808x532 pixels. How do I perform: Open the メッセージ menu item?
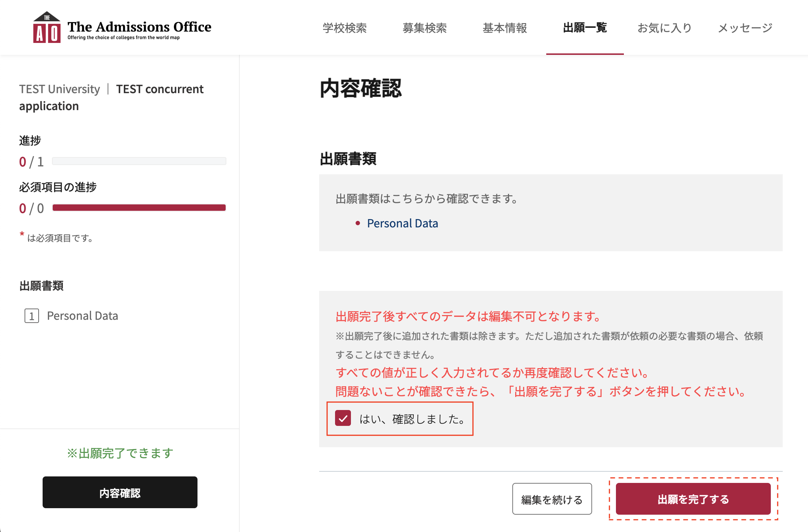[745, 28]
